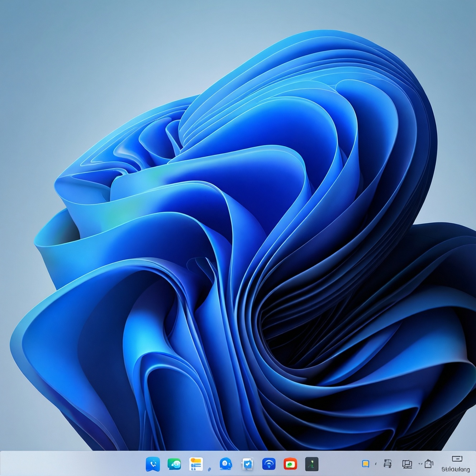Click the round blue chat bubble taskbar icon

[225, 465]
